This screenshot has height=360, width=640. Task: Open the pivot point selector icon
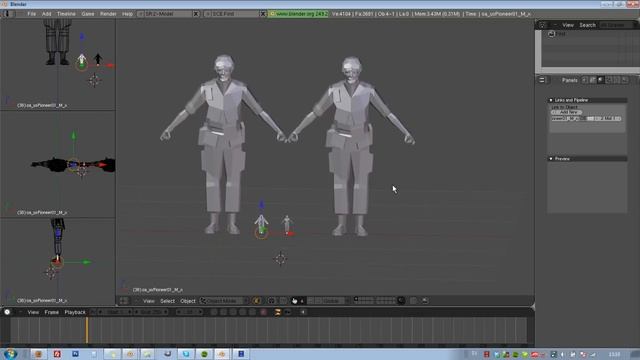point(272,301)
